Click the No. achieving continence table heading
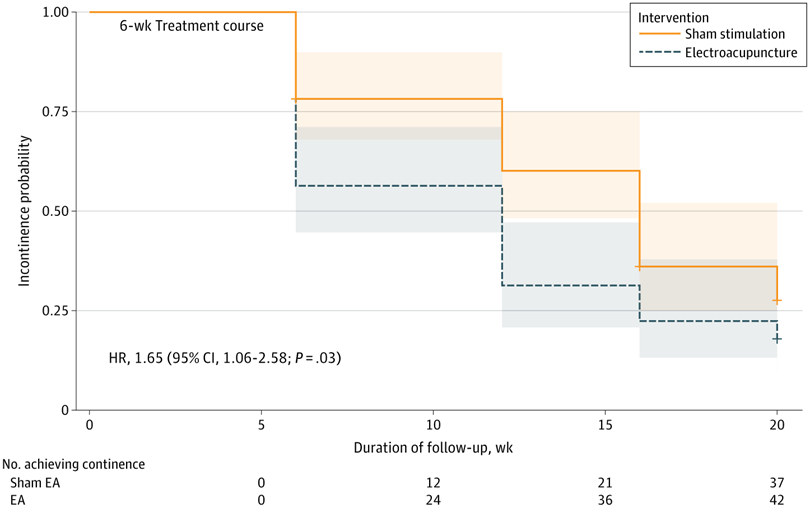Image resolution: width=810 pixels, height=508 pixels. pos(76,464)
